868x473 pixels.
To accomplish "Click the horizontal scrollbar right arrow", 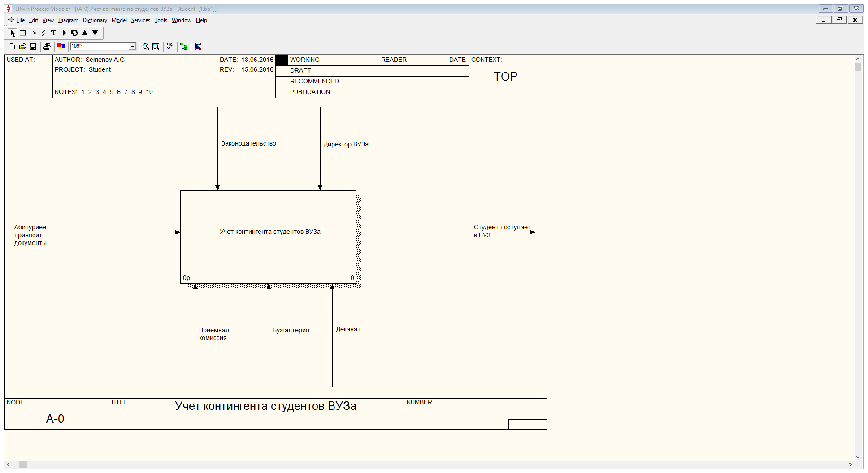I will (850, 465).
